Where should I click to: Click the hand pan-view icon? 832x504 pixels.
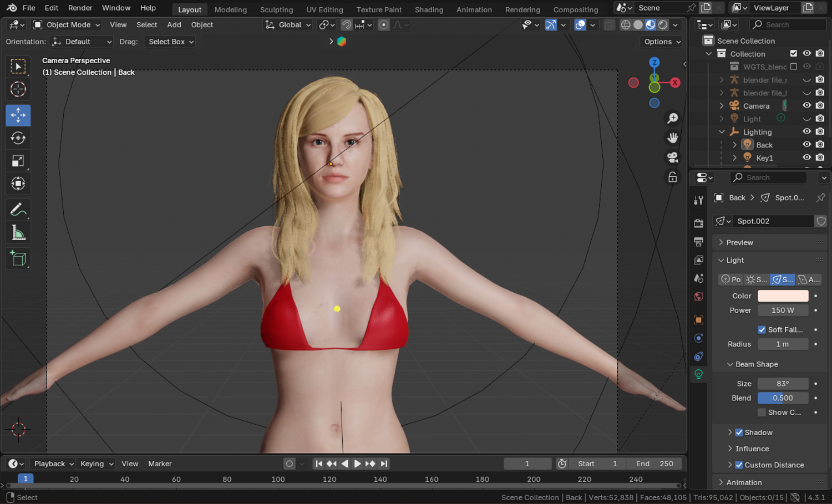pos(672,138)
